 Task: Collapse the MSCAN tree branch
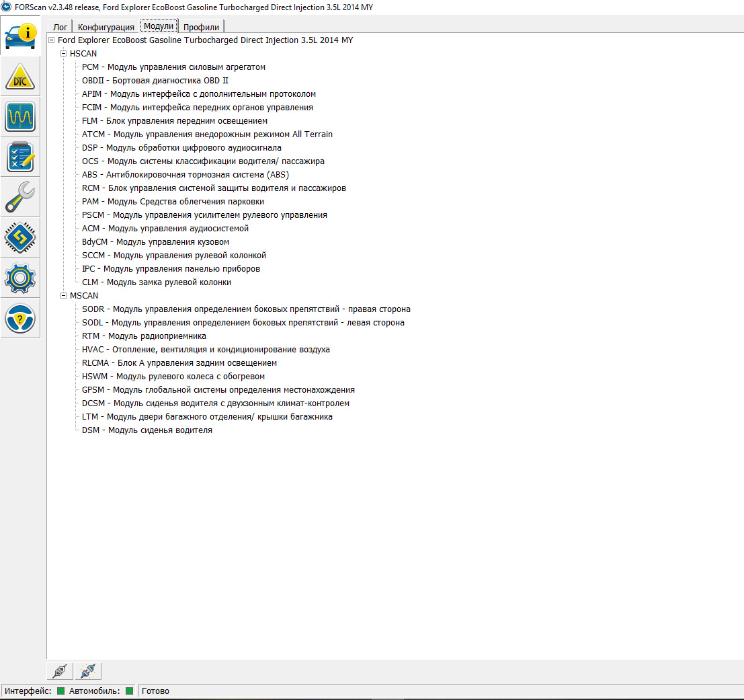[63, 296]
